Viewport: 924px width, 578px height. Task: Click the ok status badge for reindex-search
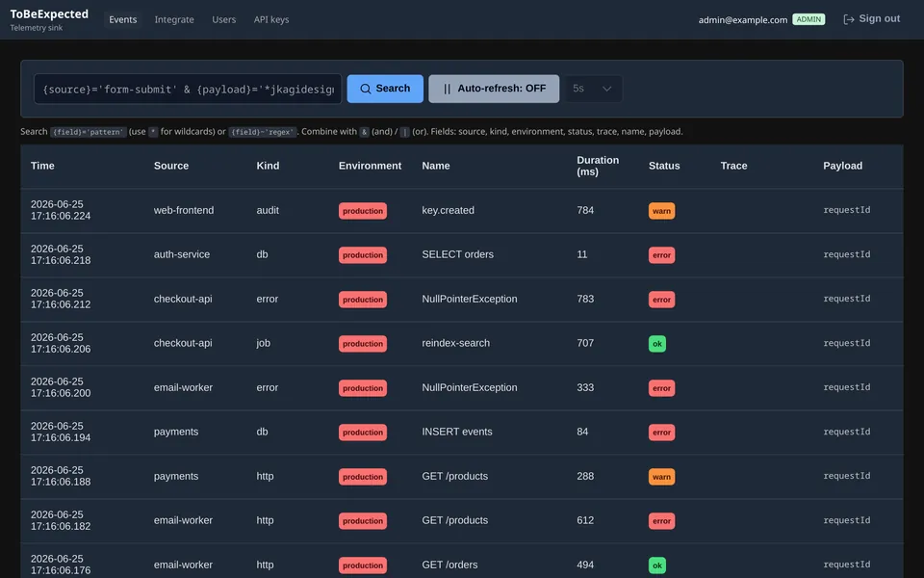(657, 343)
